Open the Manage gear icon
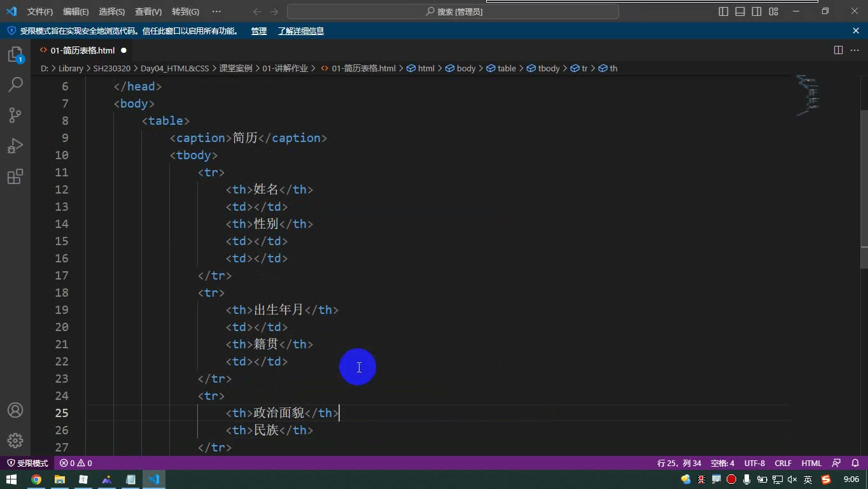Screen dimensions: 868x489 coord(15,441)
